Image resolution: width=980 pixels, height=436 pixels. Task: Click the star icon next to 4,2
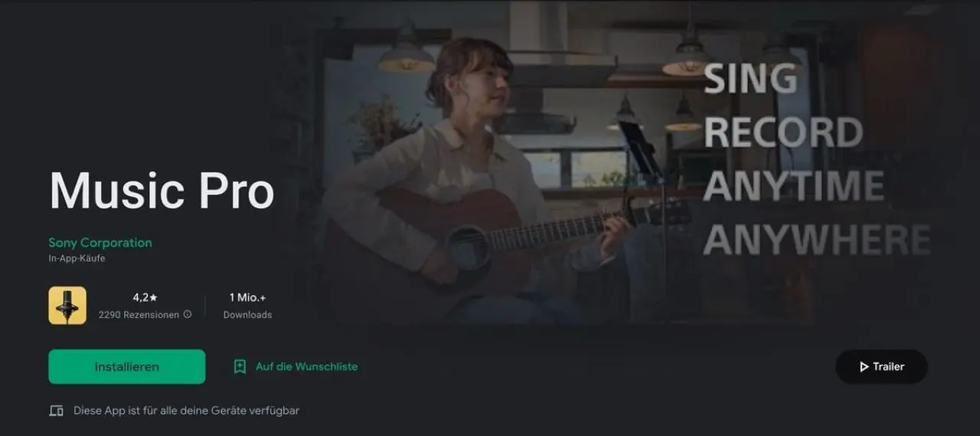click(153, 297)
